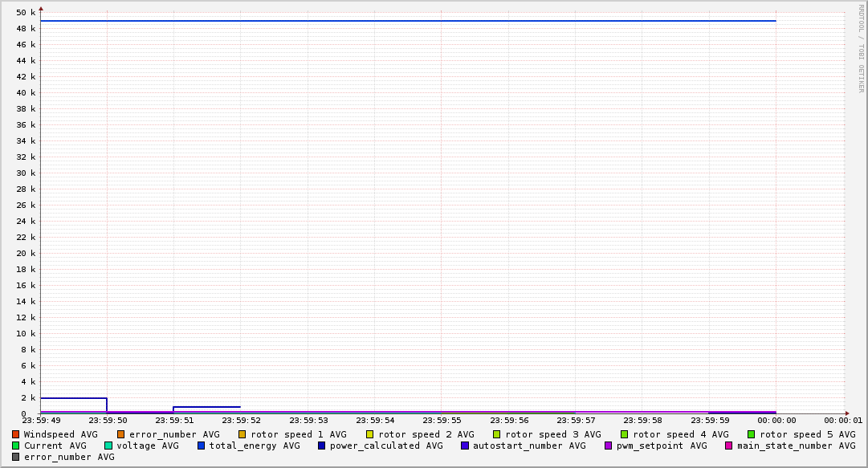Image resolution: width=868 pixels, height=468 pixels.
Task: Select the main_state_number AVG pink swatch
Action: tap(729, 446)
